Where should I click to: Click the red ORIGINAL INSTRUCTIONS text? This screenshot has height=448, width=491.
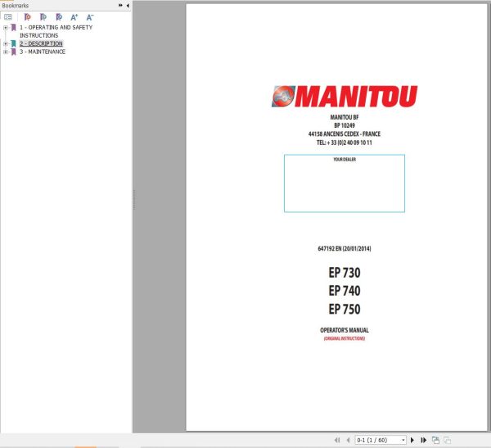click(345, 338)
